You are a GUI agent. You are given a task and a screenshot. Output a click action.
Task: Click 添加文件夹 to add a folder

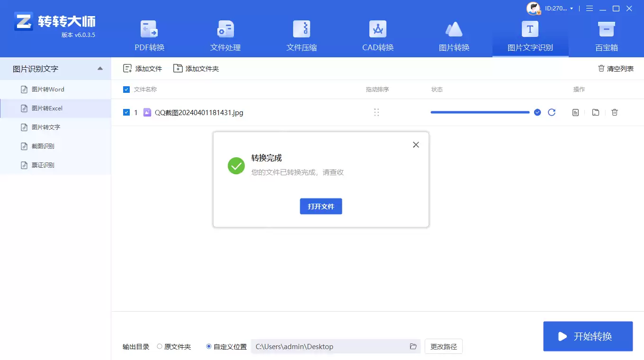tap(196, 68)
